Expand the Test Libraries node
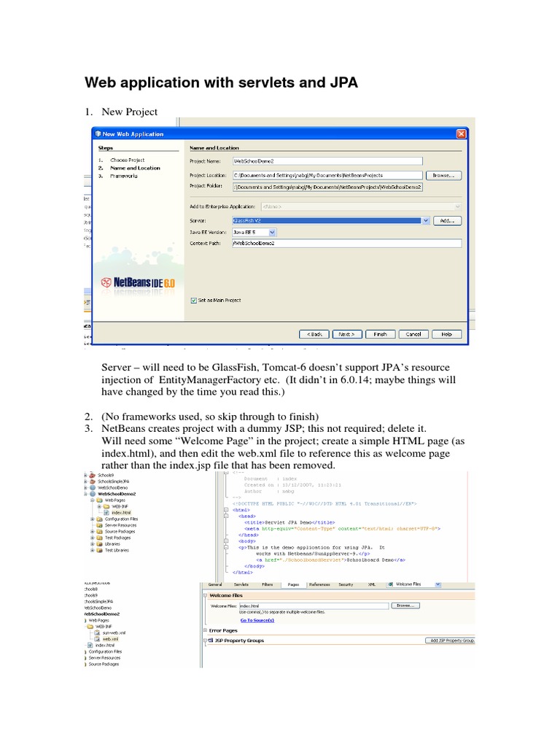The width and height of the screenshot is (560, 747). point(93,550)
